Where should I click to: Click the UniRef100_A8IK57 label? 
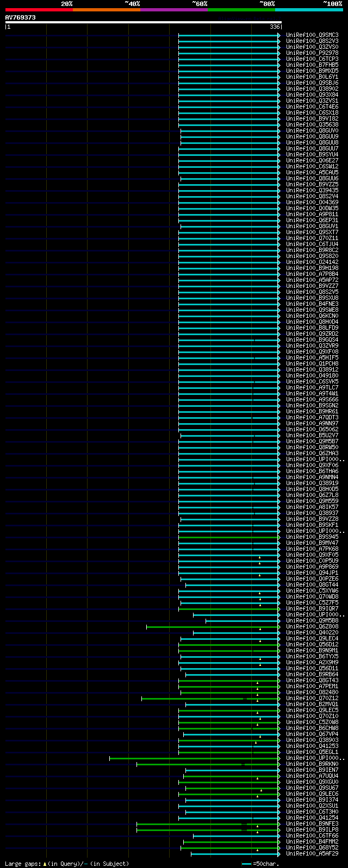(x=312, y=507)
